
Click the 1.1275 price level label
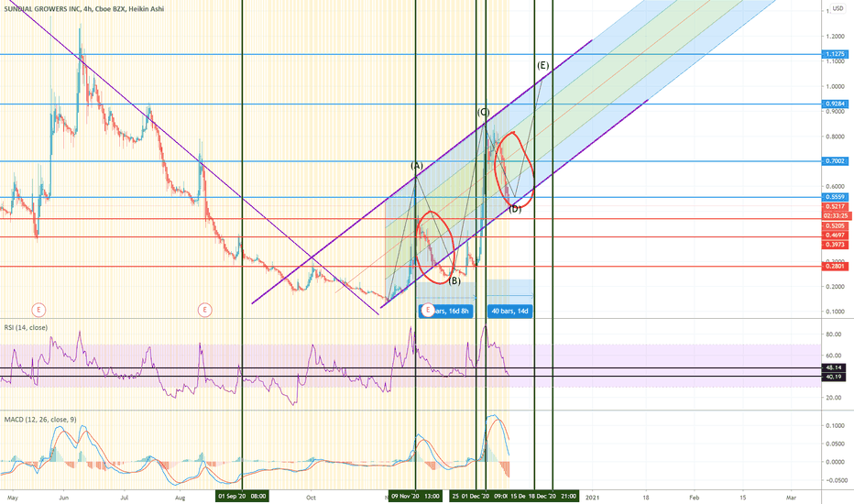point(836,54)
